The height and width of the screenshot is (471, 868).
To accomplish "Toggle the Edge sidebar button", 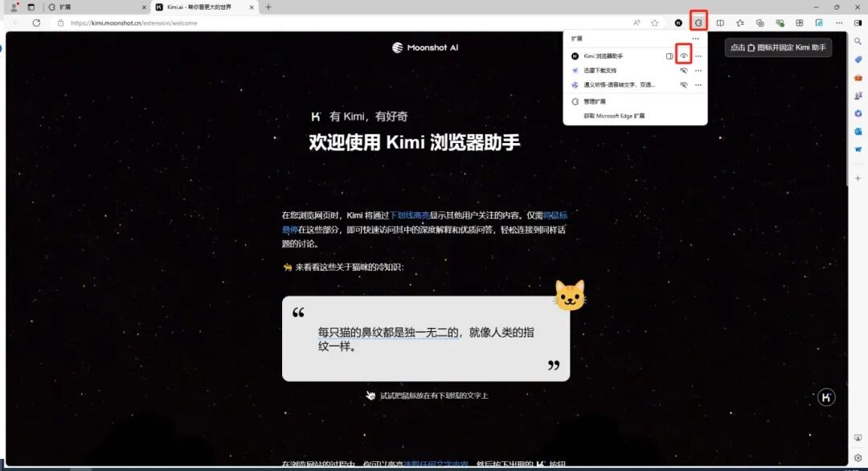I will pos(858,23).
